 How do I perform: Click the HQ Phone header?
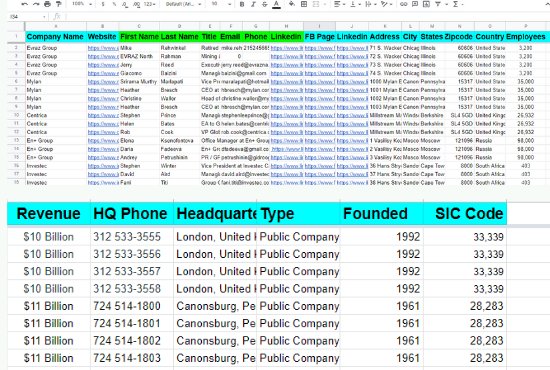pyautogui.click(x=132, y=214)
